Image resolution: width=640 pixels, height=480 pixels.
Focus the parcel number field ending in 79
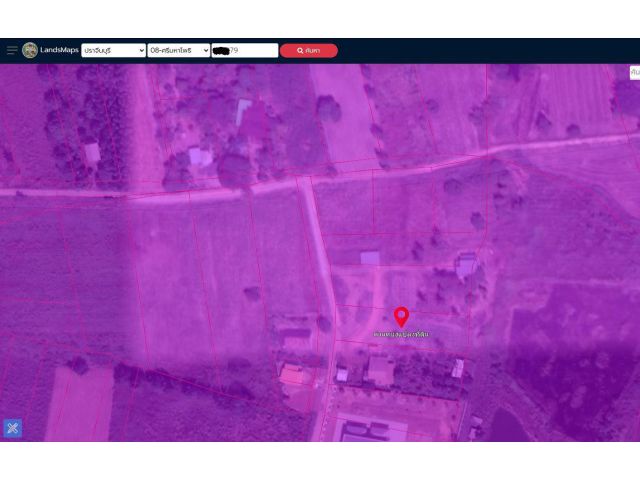pyautogui.click(x=245, y=50)
